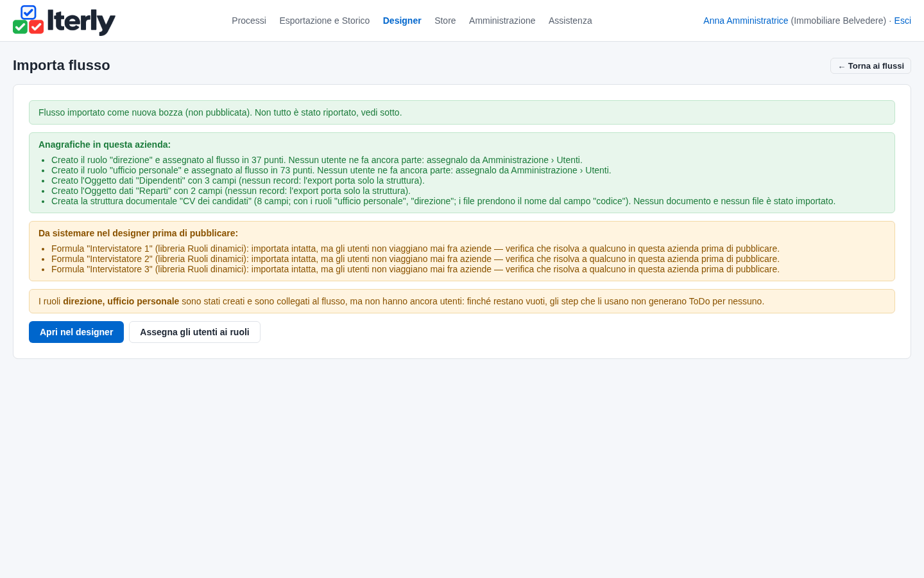Screen dimensions: 924x578
Task: Click 'Da sistemare nel designer prima di pubblicare:' heading
Action: [x=138, y=233]
